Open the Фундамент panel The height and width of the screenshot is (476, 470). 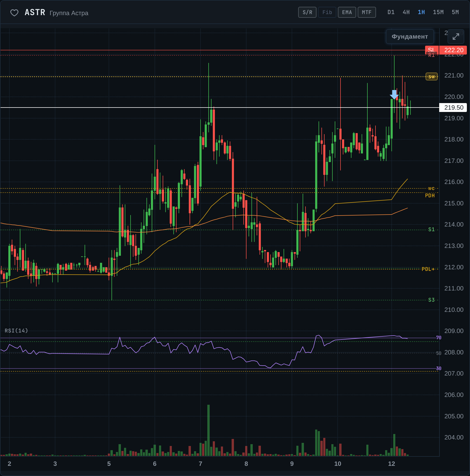point(410,37)
